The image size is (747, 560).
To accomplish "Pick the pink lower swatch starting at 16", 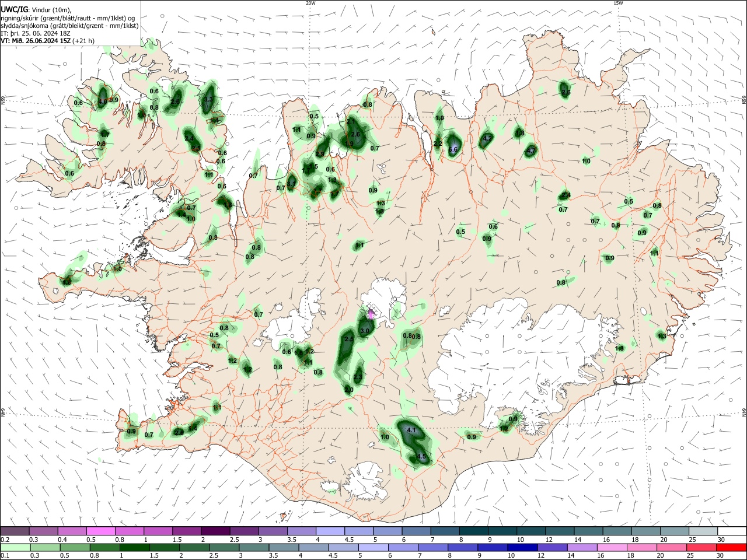I will click(611, 547).
